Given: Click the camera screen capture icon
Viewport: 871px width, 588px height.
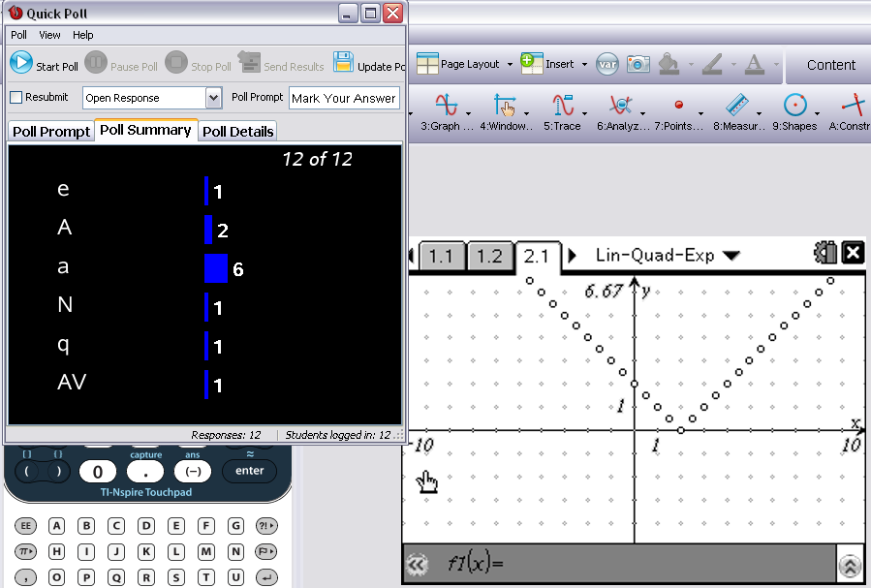Looking at the screenshot, I should click(x=638, y=64).
